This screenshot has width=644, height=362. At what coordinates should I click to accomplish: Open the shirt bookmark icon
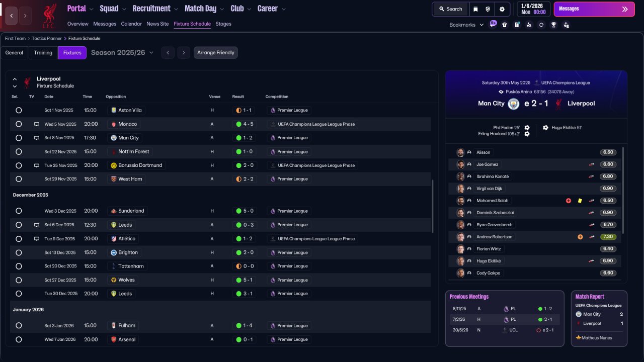coord(505,25)
